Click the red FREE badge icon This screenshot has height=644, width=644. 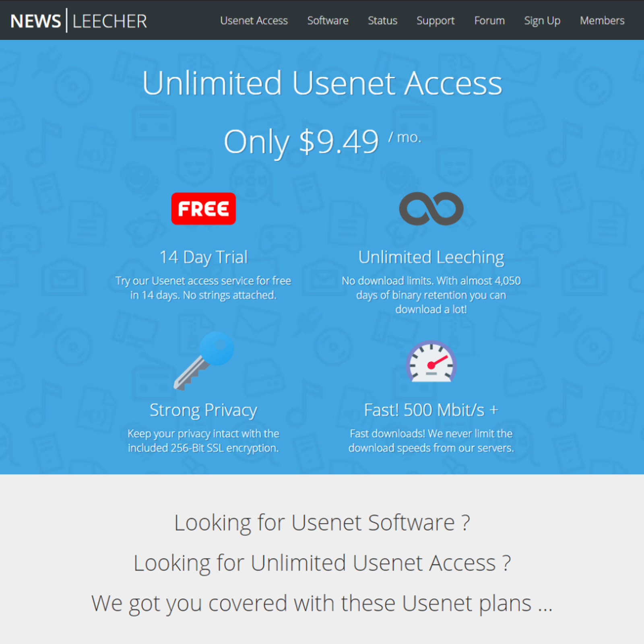click(x=203, y=208)
